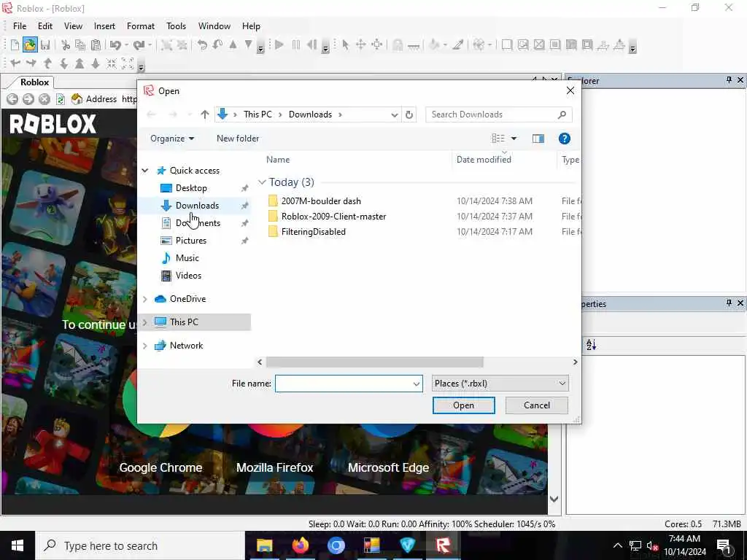Image resolution: width=747 pixels, height=560 pixels.
Task: Open the Edit menu
Action: (45, 26)
